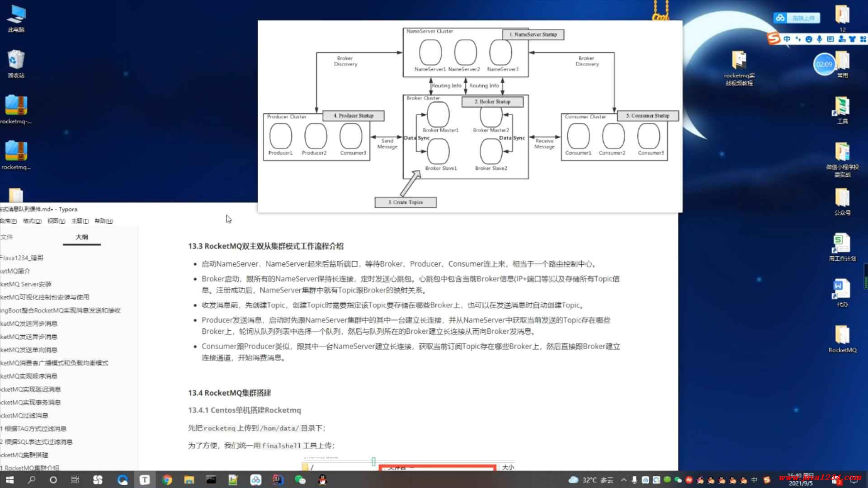868x488 pixels.
Task: Click the 02:09 recording timer bubble
Action: click(x=824, y=64)
